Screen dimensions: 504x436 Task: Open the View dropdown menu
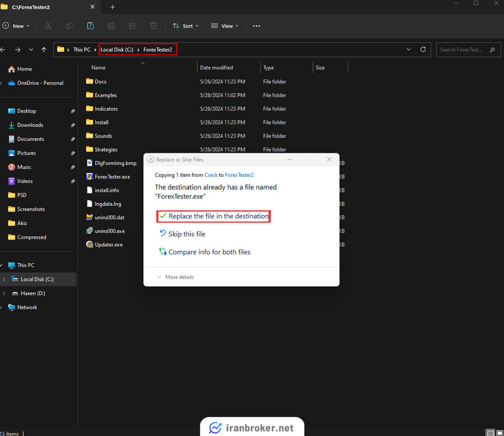pyautogui.click(x=225, y=26)
